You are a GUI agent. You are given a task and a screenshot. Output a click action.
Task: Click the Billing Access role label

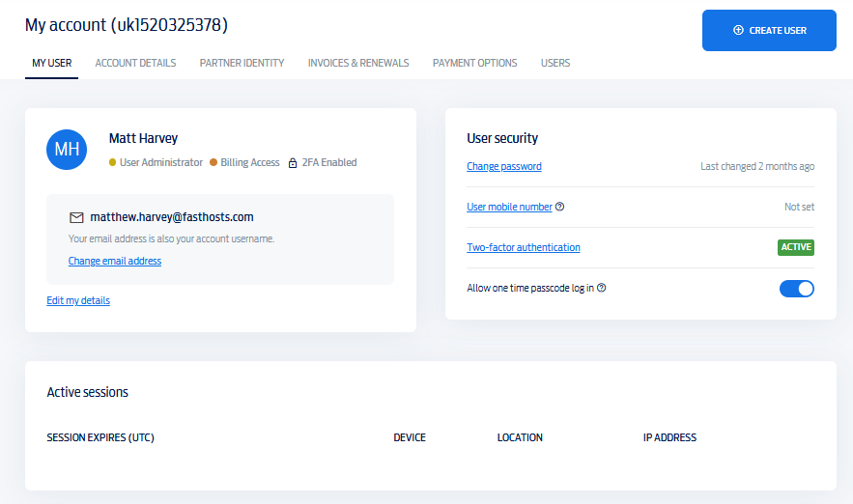tap(249, 162)
